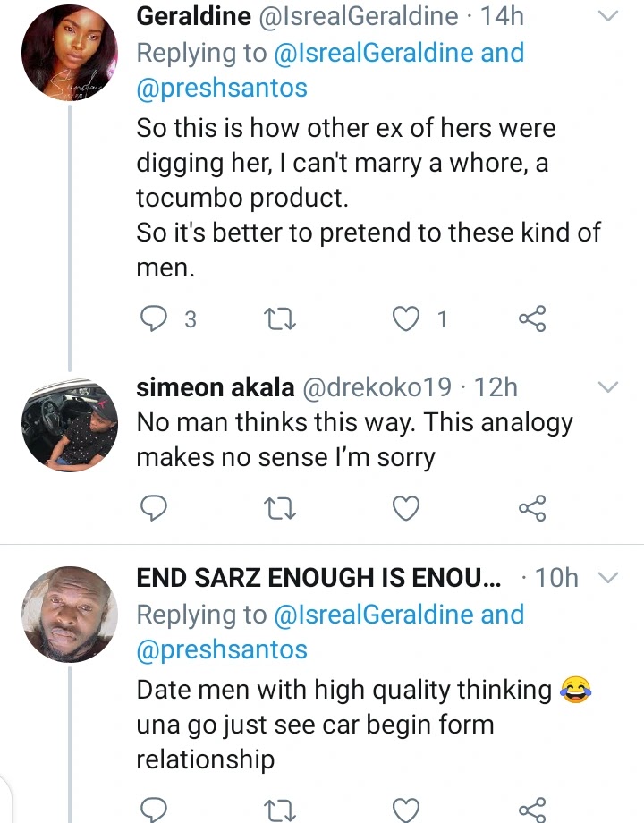Open options menu on Geraldine's tweet
Screen dimensions: 644x823
click(607, 17)
